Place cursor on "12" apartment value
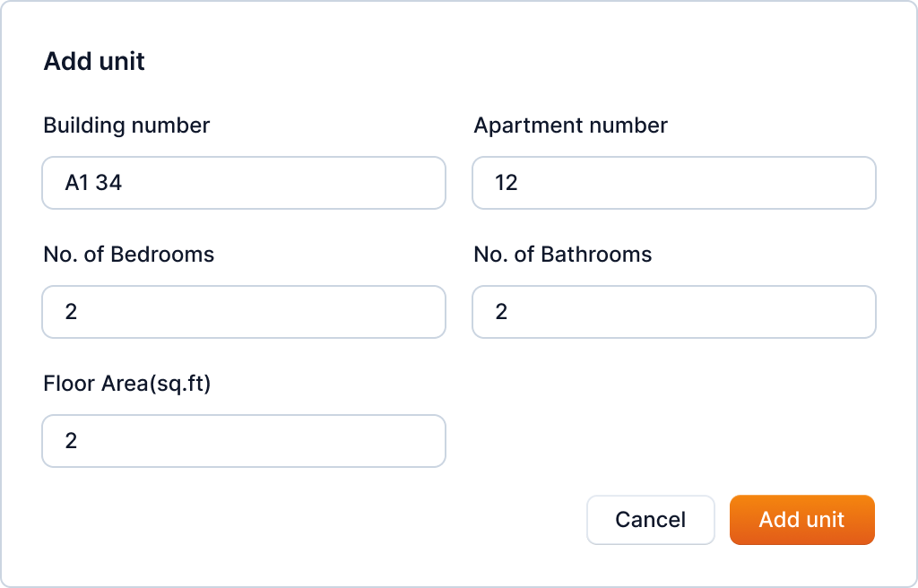Image resolution: width=918 pixels, height=588 pixels. [507, 183]
